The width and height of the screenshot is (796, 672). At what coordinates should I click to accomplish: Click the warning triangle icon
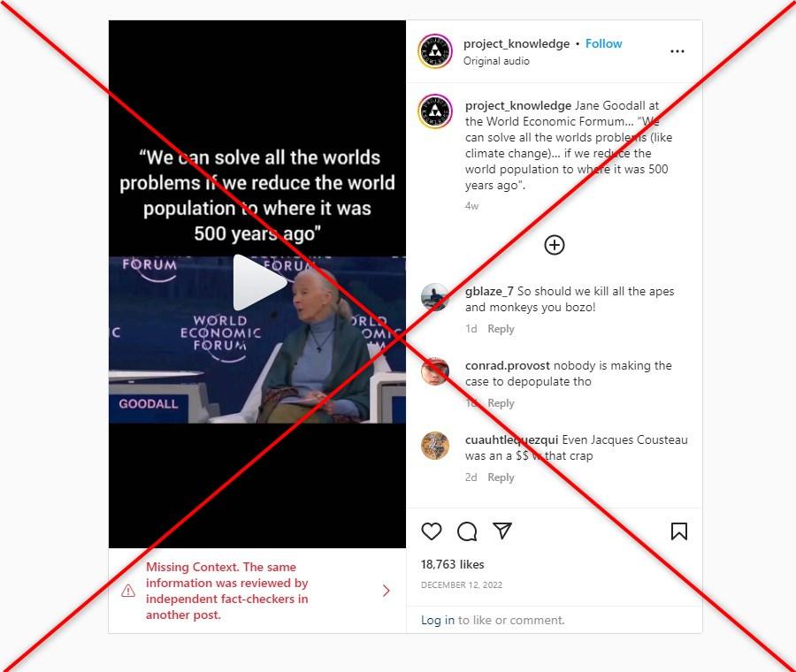coord(128,591)
